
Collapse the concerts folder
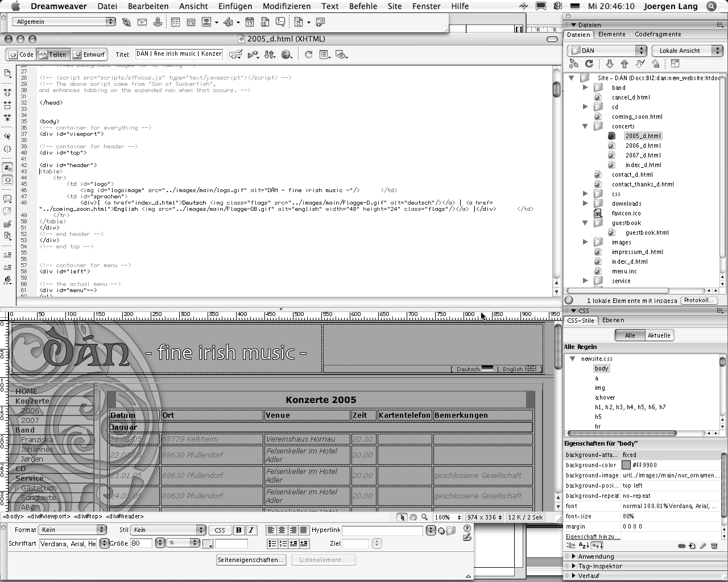click(585, 126)
